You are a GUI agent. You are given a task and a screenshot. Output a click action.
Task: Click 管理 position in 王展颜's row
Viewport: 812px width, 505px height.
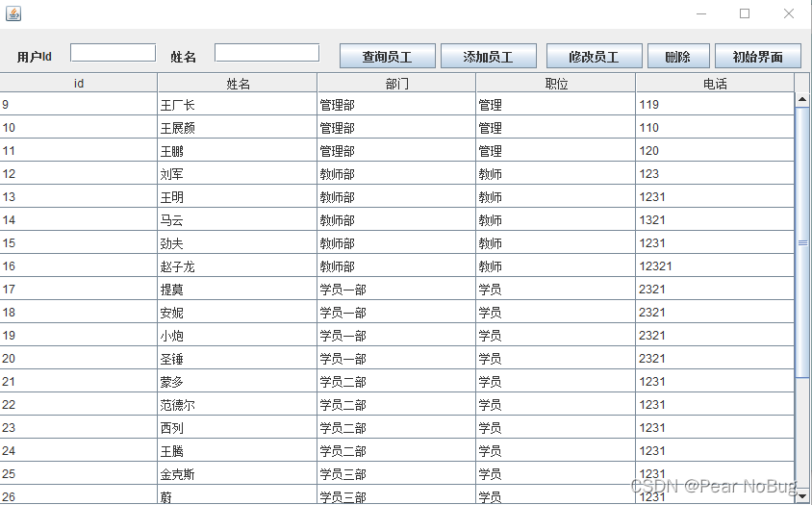[556, 127]
